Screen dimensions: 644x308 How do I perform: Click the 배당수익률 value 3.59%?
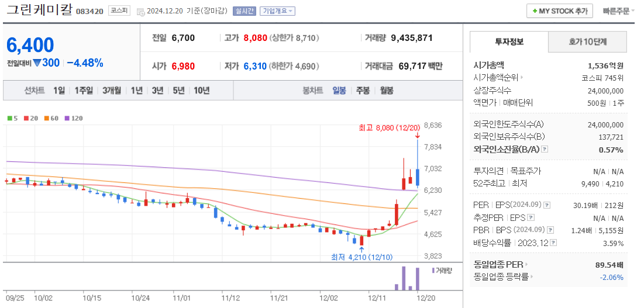pos(614,243)
